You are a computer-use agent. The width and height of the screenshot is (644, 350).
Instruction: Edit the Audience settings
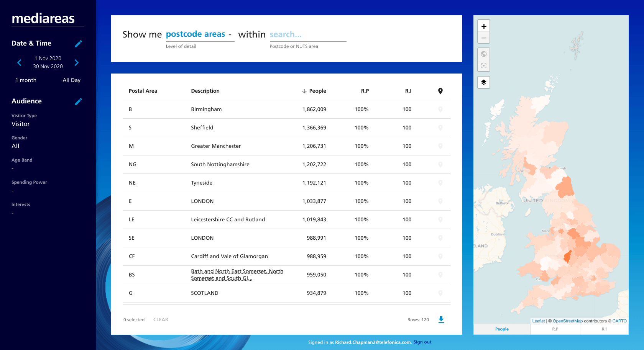(x=79, y=101)
